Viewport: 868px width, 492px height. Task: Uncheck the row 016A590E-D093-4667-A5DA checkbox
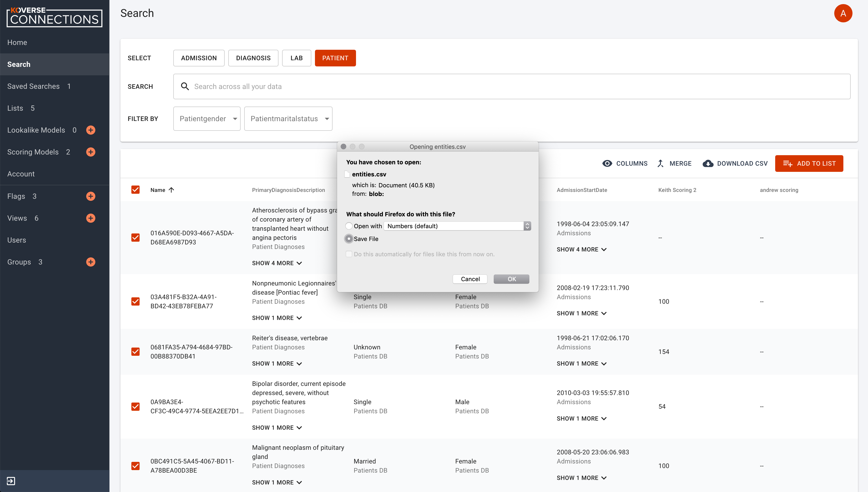(x=135, y=238)
